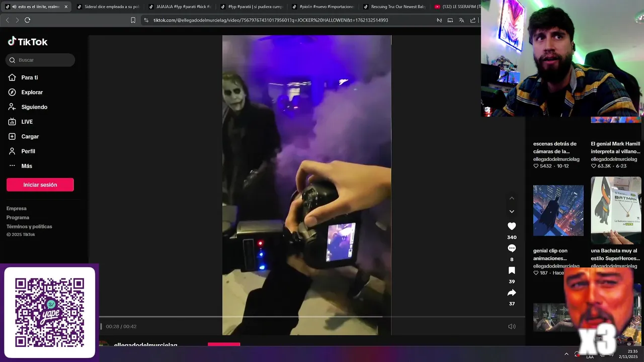Click the Yape QR code overlay
Screen dimensions: 644x362
(x=49, y=312)
